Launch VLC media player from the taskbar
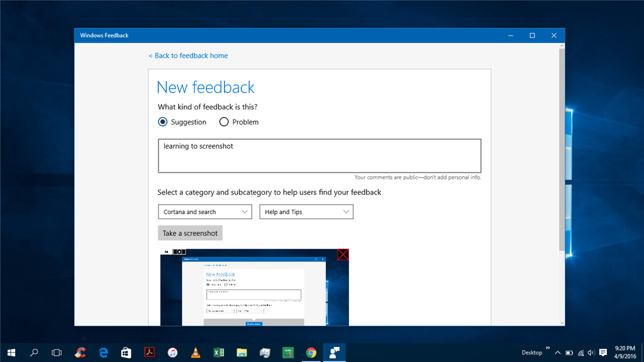 click(196, 353)
